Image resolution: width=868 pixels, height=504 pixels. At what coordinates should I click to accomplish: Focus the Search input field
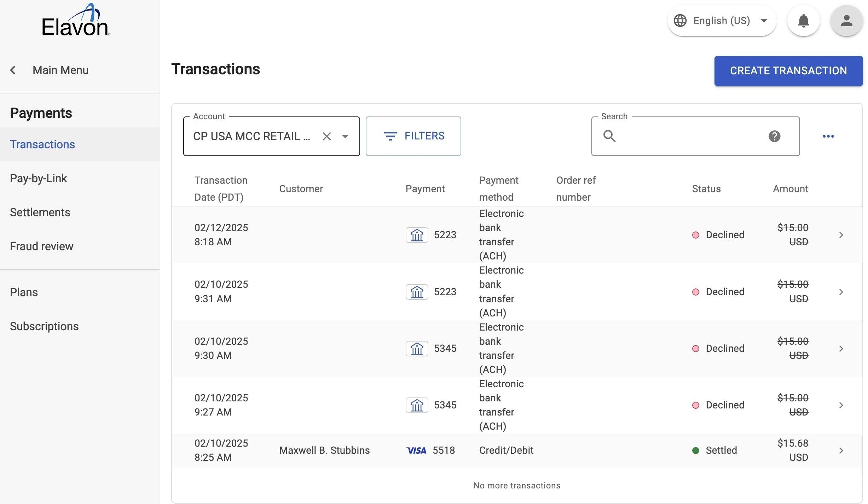click(690, 136)
